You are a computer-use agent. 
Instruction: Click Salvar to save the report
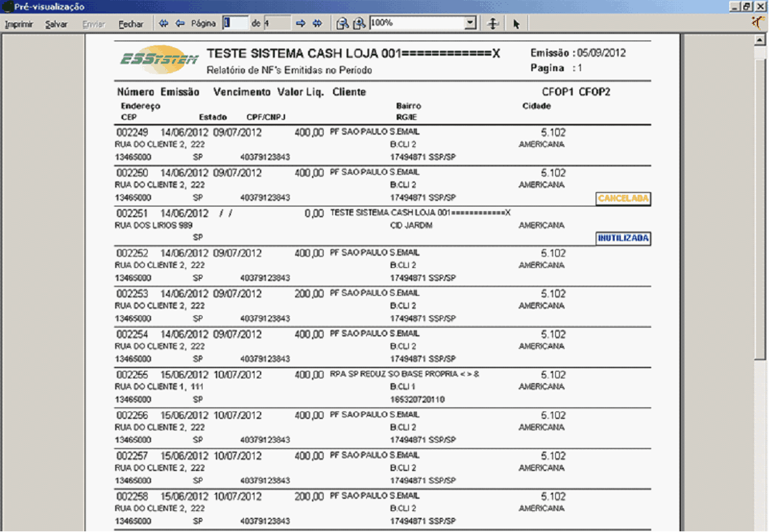[x=56, y=24]
